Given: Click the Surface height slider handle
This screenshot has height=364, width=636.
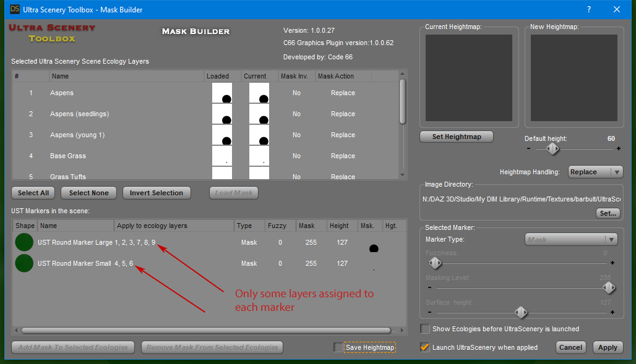Looking at the screenshot, I should [x=521, y=313].
